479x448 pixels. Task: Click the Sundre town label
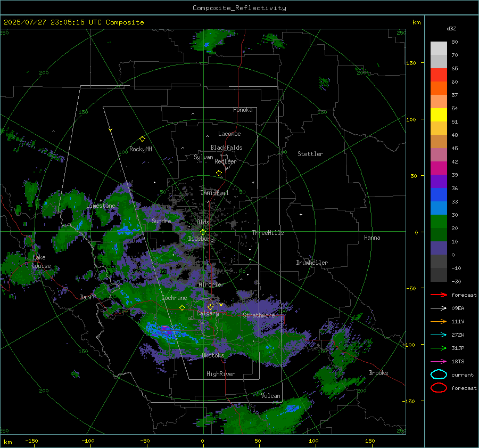(161, 221)
